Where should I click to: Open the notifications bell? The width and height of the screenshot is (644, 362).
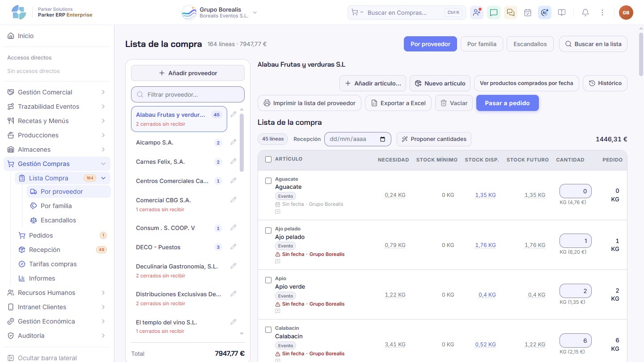pos(585,13)
